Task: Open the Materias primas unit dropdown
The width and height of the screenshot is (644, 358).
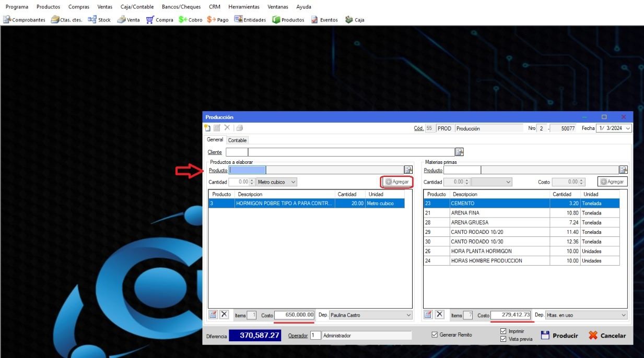Action: [509, 182]
